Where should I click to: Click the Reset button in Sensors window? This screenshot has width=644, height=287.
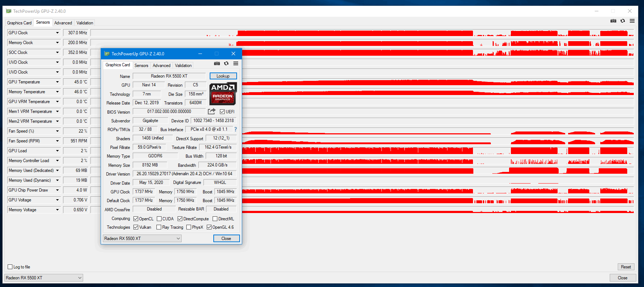point(626,267)
